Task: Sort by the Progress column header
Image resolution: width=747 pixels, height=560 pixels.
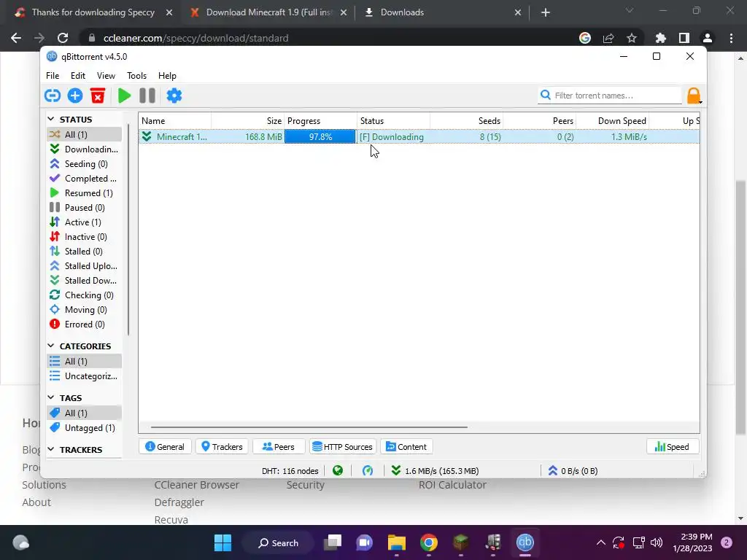Action: (x=321, y=121)
